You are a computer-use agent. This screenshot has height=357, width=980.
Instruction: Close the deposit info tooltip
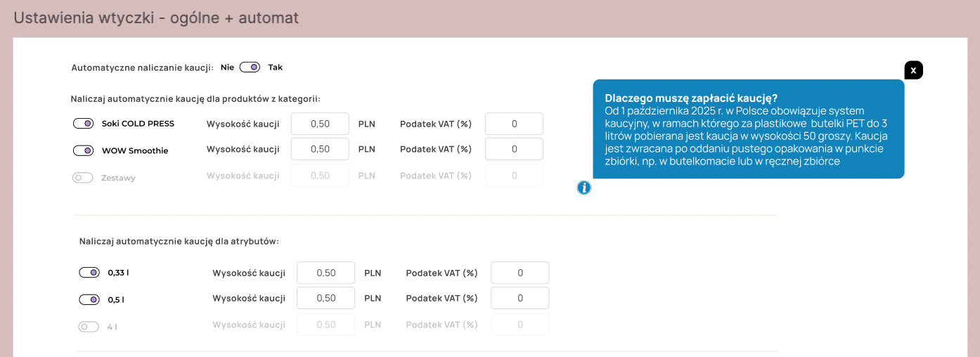tap(913, 70)
